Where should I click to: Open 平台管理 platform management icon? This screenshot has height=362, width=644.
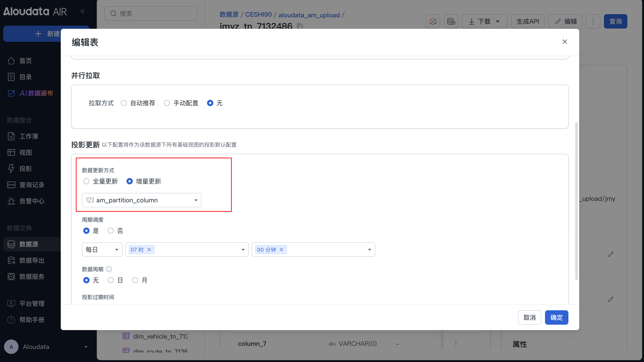(11, 304)
